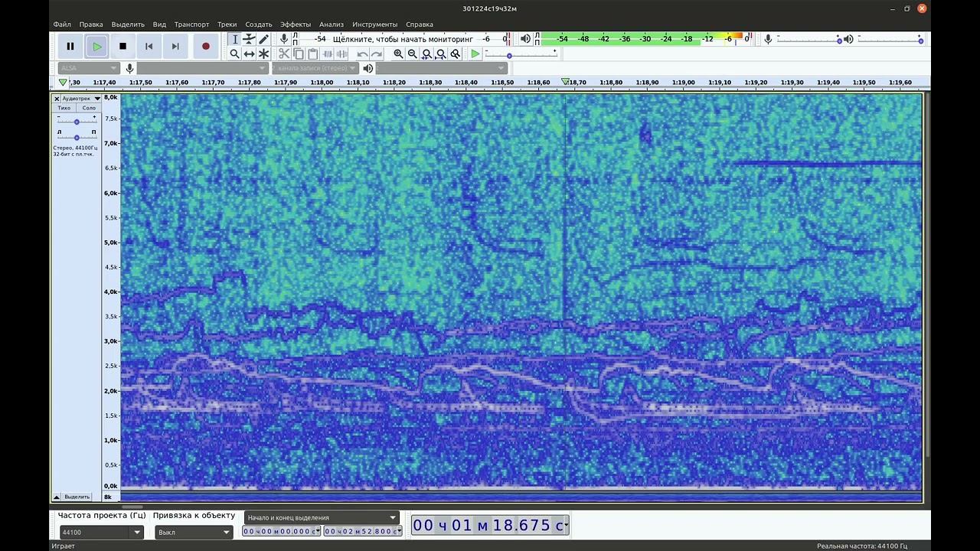Select the Zoom (magnifier) tool
980x551 pixels.
[x=235, y=54]
